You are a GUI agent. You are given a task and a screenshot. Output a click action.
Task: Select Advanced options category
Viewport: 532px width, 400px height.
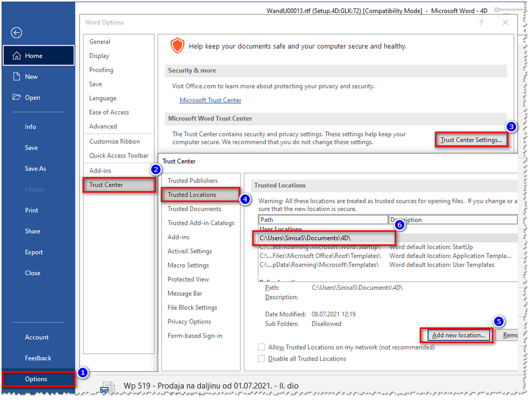pyautogui.click(x=103, y=126)
